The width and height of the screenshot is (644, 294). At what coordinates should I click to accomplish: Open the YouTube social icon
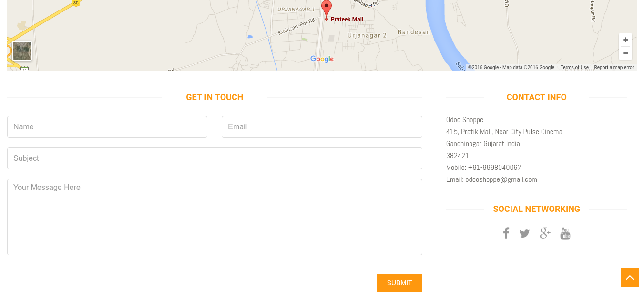coord(565,233)
